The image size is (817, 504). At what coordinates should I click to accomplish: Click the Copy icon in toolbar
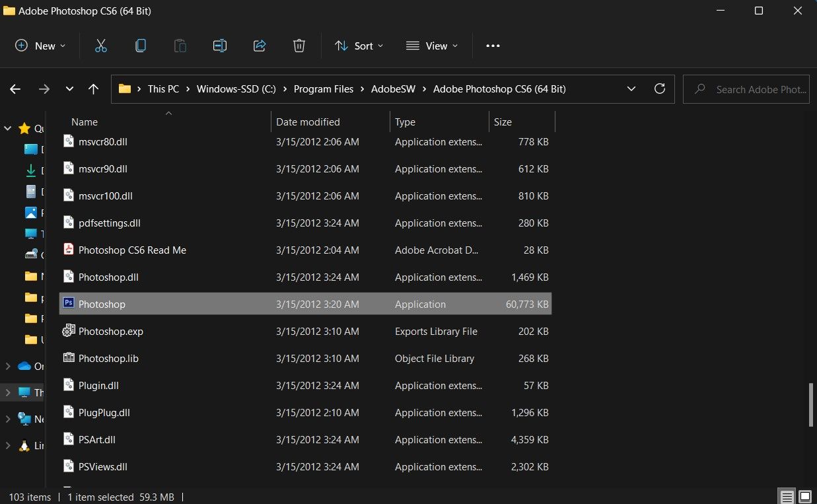click(x=140, y=46)
